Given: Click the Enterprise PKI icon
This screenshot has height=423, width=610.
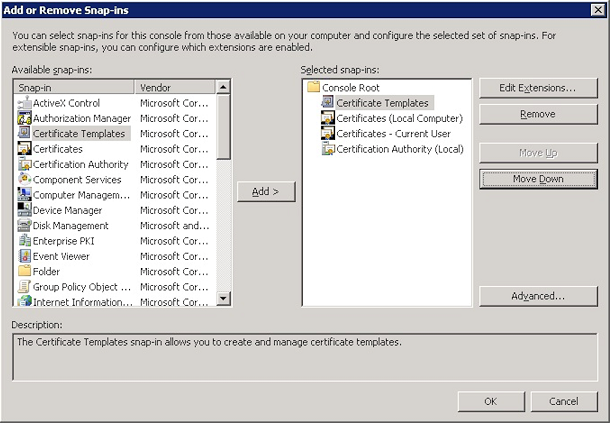Looking at the screenshot, I should [x=24, y=241].
